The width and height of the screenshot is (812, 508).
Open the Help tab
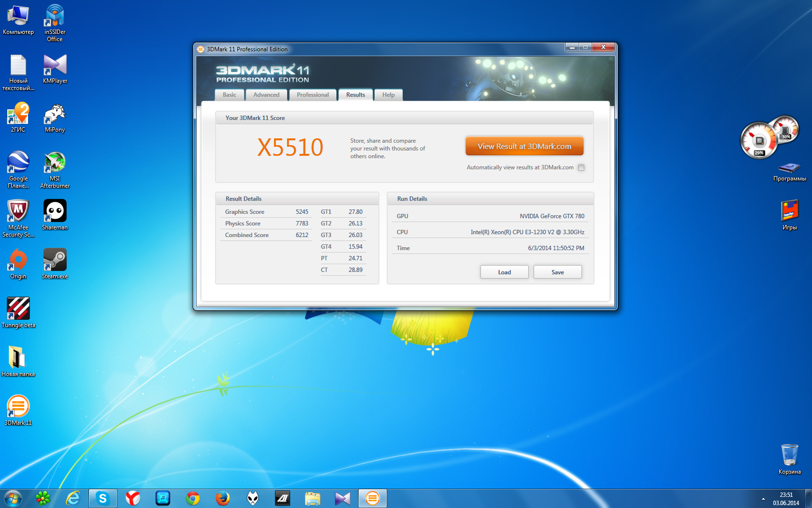(x=389, y=95)
